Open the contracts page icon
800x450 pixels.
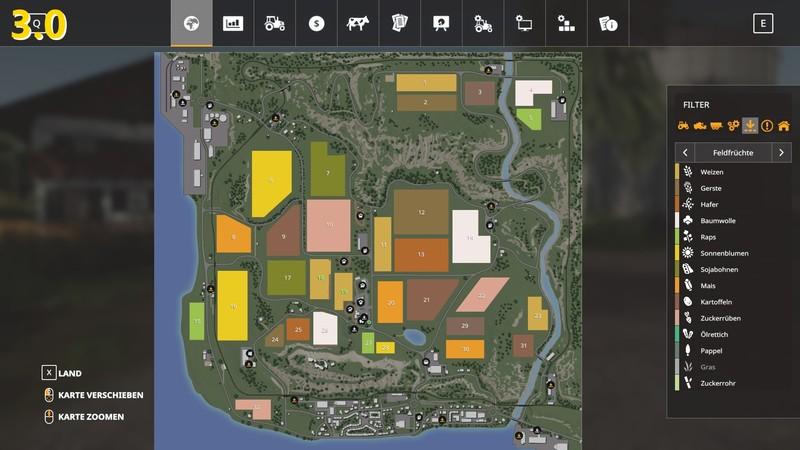pos(399,23)
